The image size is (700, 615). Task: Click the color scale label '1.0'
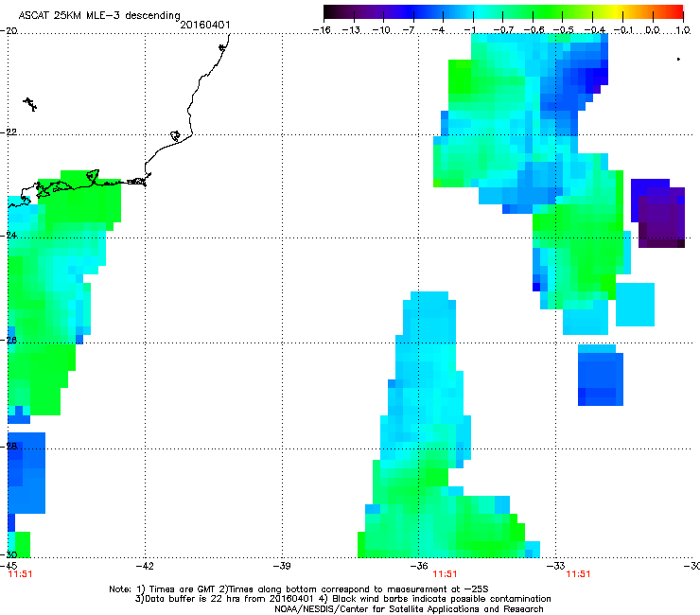click(x=683, y=30)
